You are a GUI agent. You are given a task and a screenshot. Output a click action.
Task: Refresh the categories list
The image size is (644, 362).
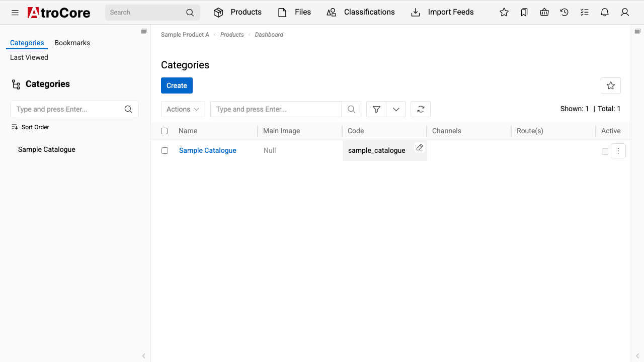421,109
